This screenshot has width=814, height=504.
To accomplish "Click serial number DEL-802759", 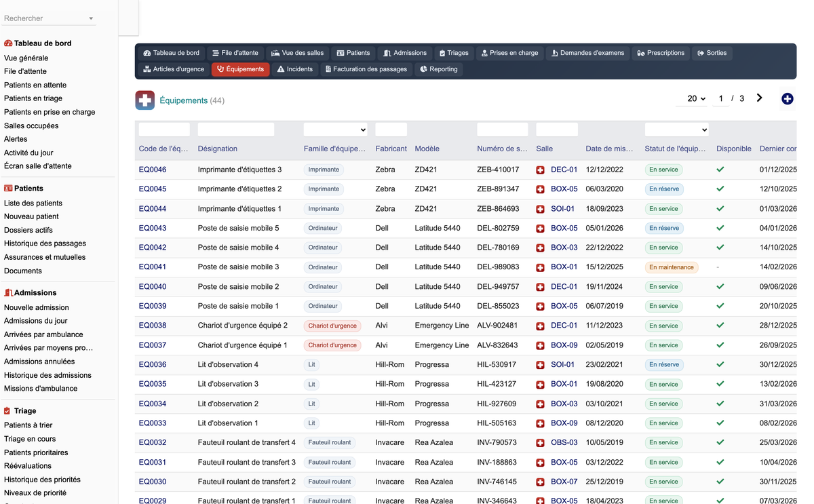I will click(x=498, y=228).
